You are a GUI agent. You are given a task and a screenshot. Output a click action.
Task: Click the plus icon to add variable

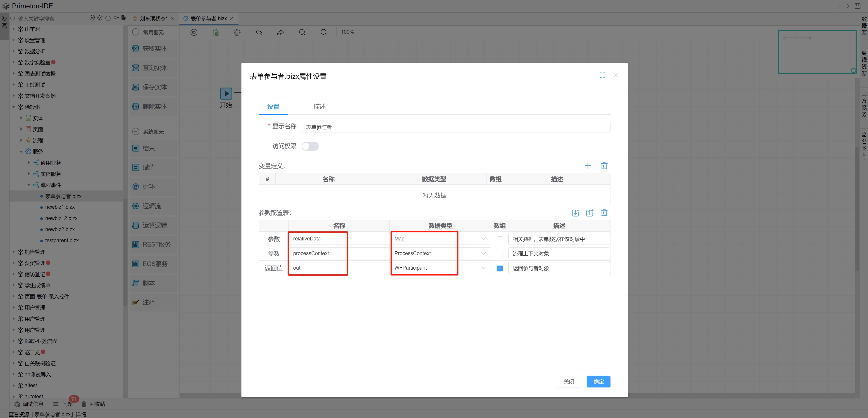click(x=587, y=166)
